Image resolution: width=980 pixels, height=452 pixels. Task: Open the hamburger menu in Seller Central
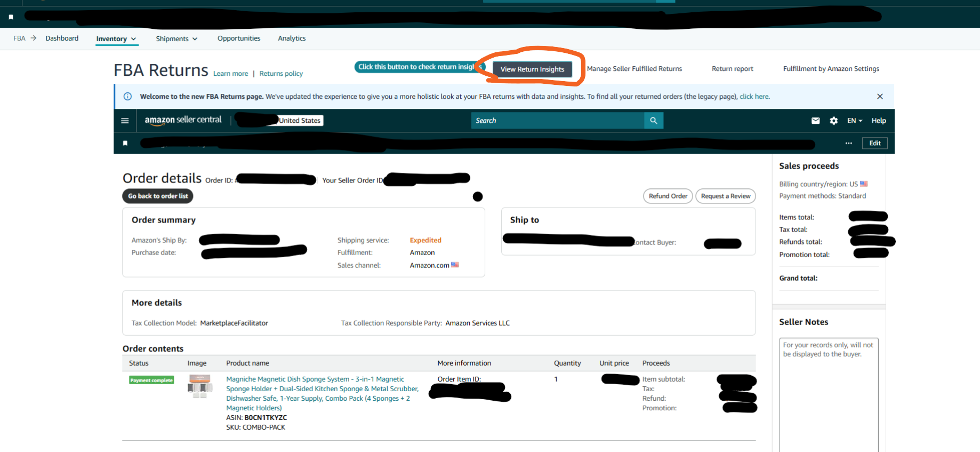point(125,121)
